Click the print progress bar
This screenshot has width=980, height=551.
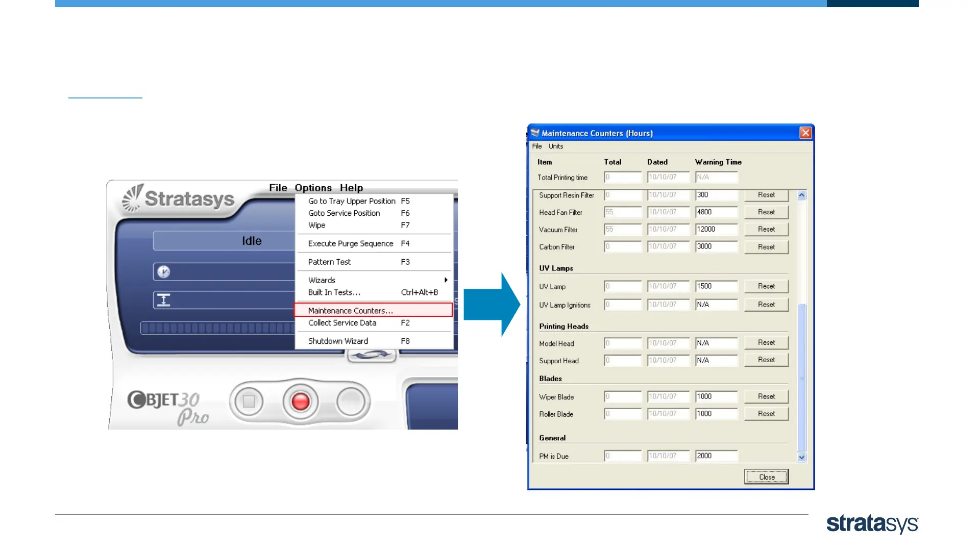tap(217, 328)
